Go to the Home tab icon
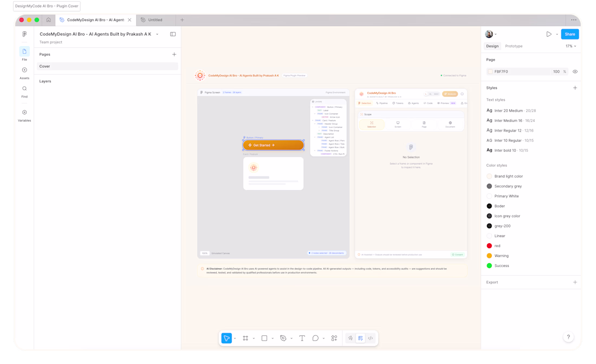 point(48,19)
